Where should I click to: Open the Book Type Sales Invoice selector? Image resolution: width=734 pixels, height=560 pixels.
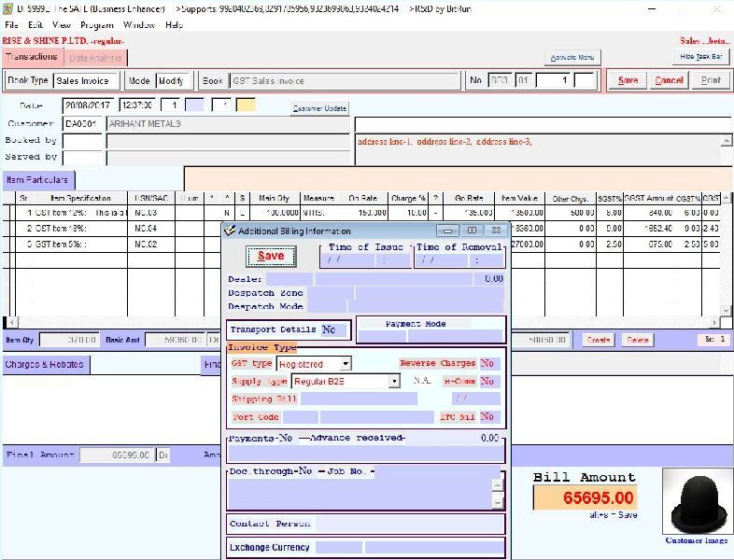point(86,81)
